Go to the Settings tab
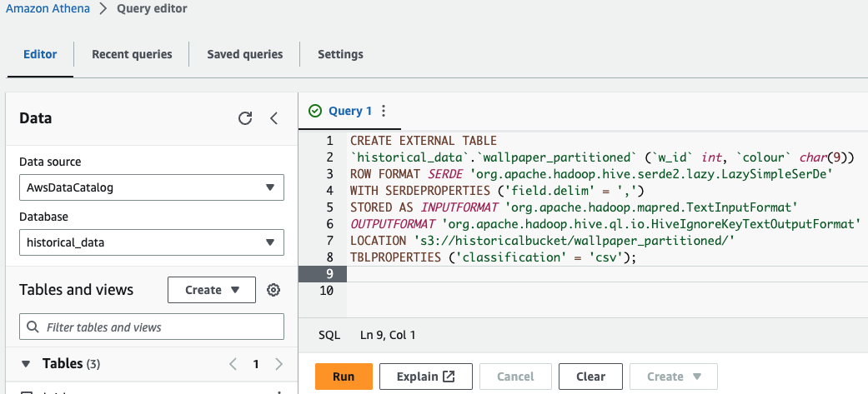The image size is (868, 394). [x=340, y=54]
